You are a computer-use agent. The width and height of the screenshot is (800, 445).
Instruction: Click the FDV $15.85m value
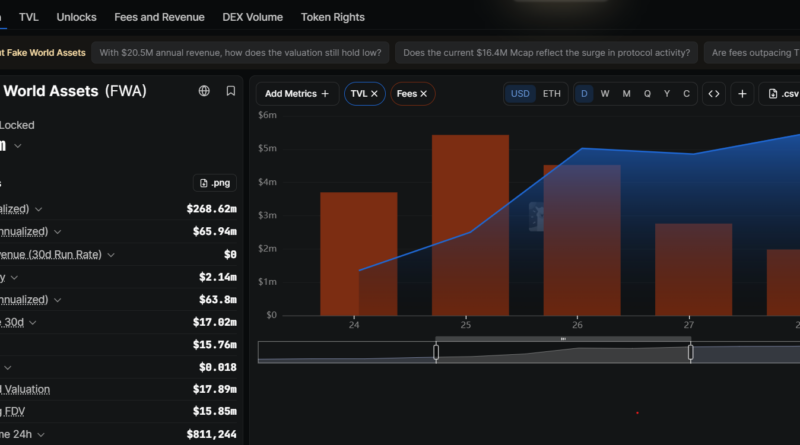[215, 411]
